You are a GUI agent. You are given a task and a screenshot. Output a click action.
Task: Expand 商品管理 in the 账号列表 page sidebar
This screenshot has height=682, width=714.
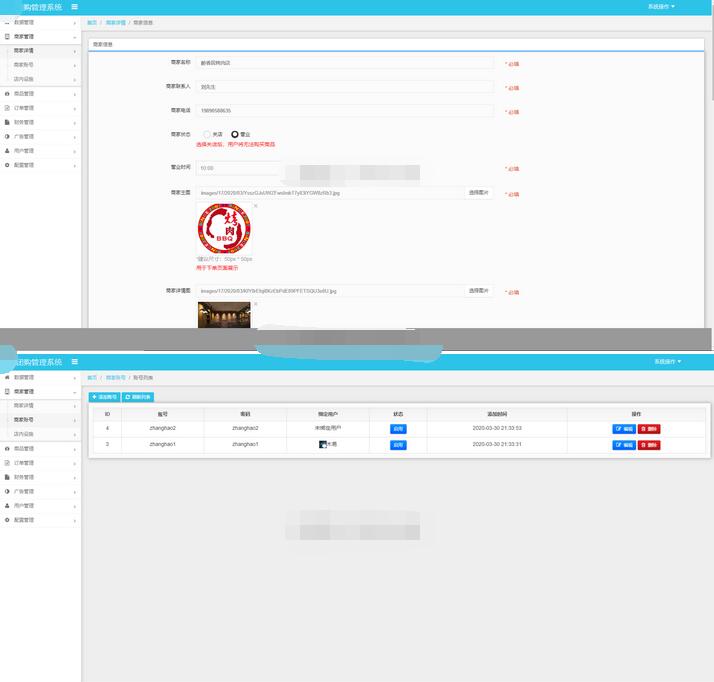40,449
